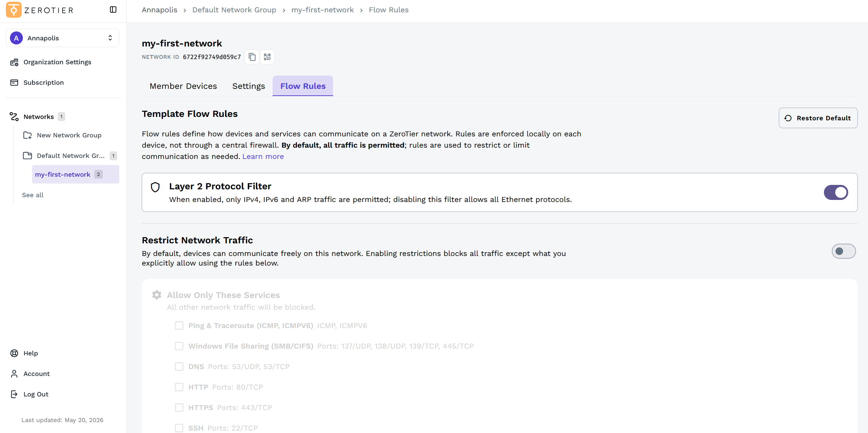Select my-first-network in sidebar
This screenshot has width=868, height=433.
(75, 174)
